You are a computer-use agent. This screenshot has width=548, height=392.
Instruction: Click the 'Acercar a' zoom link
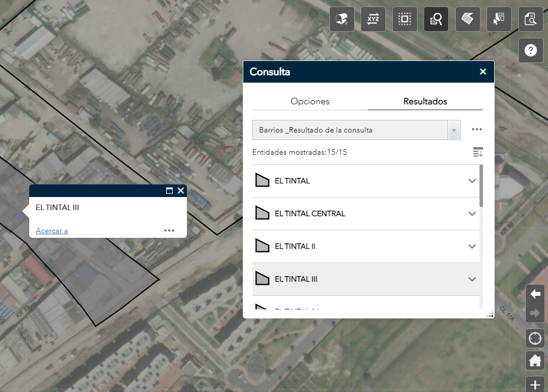52,231
